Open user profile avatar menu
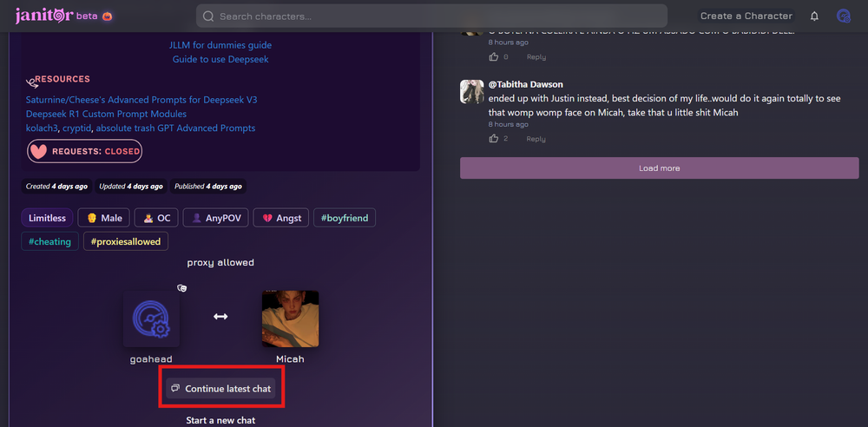The height and width of the screenshot is (427, 868). pyautogui.click(x=843, y=16)
